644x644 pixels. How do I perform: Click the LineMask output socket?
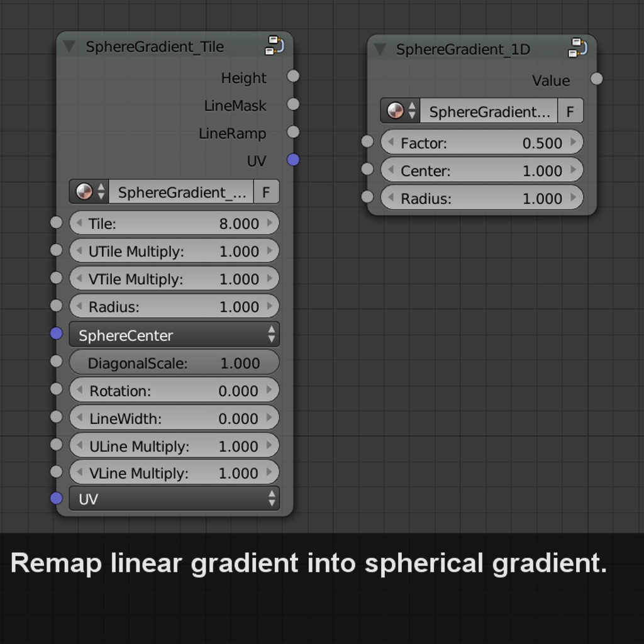point(293,104)
